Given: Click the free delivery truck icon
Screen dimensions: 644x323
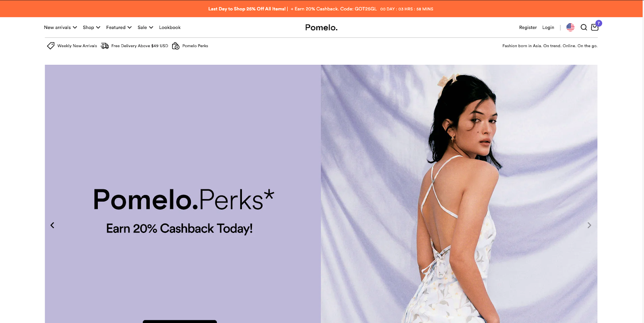Looking at the screenshot, I should click(105, 46).
